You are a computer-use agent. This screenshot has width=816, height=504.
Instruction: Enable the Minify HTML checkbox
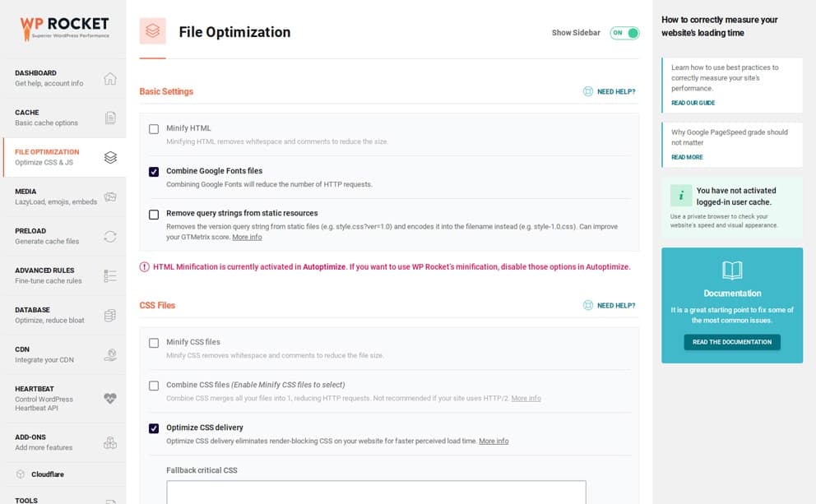click(154, 129)
